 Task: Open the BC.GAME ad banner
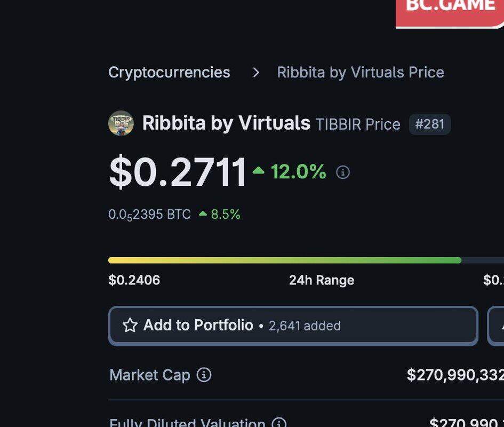coord(450,13)
